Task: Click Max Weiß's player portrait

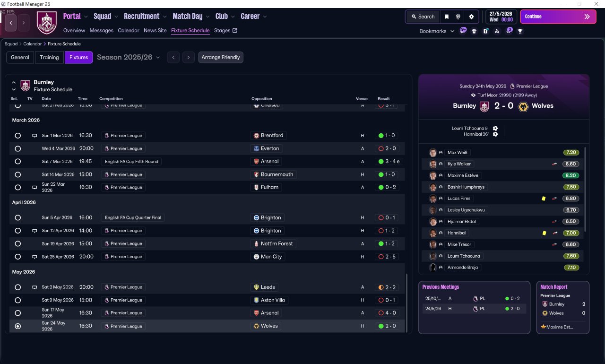Action: 432,153
